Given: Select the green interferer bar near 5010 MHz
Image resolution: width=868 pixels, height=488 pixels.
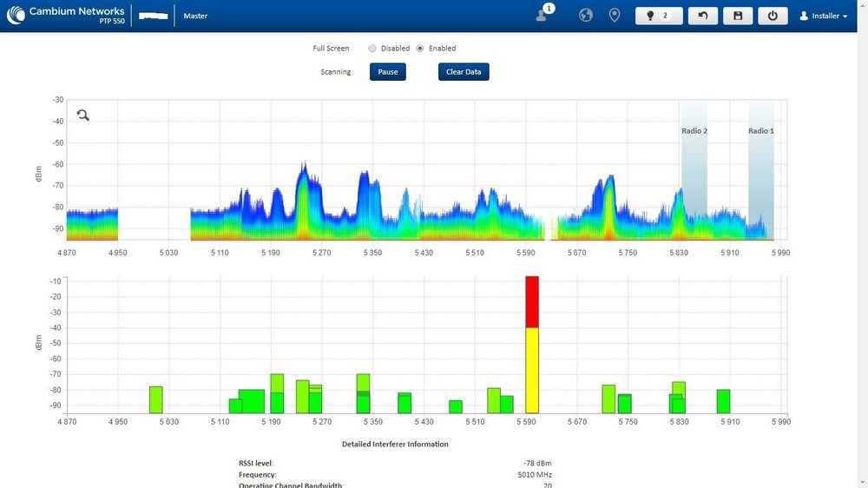Looking at the screenshot, I should pos(155,399).
